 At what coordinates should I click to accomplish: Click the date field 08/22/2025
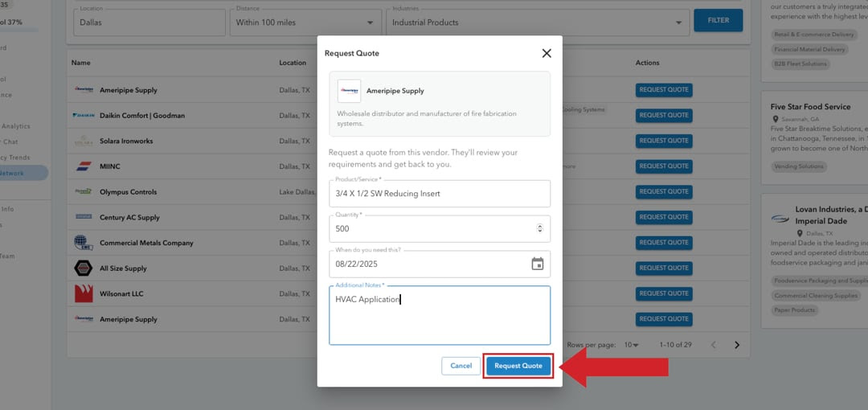coord(440,264)
